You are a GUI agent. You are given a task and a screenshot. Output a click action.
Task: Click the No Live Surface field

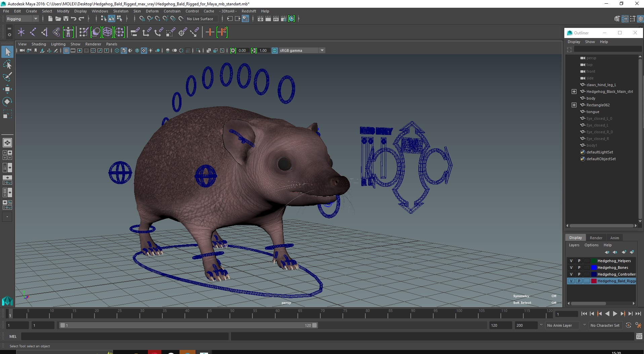tap(200, 19)
